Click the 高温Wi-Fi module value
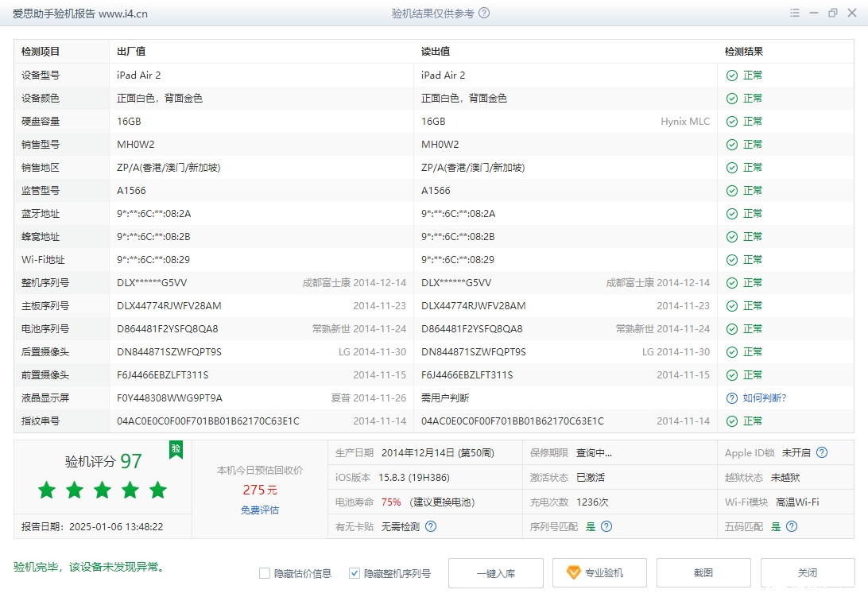Screen dimensions: 868x601 [x=797, y=502]
